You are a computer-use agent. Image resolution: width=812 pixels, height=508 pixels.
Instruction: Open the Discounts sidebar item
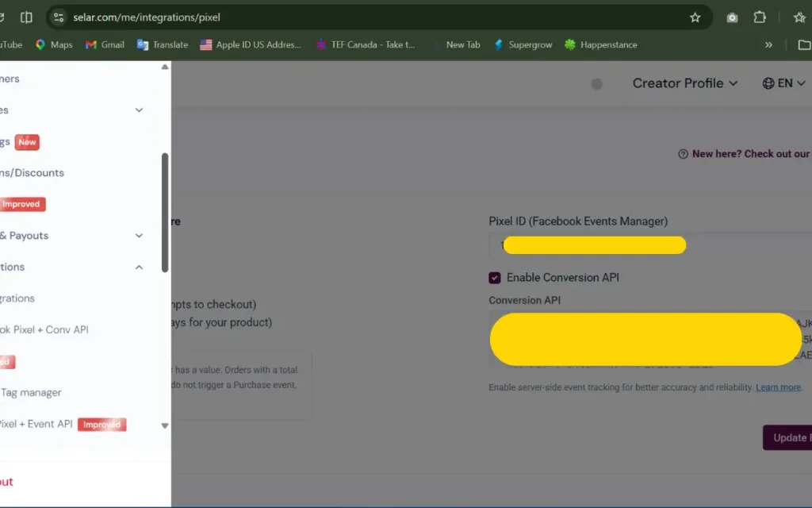(x=32, y=172)
